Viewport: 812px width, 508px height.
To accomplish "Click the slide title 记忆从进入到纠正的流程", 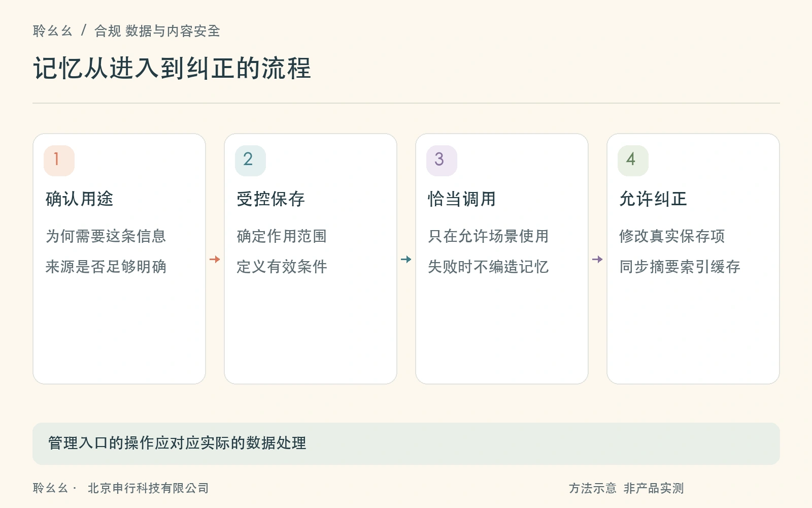I will point(172,68).
